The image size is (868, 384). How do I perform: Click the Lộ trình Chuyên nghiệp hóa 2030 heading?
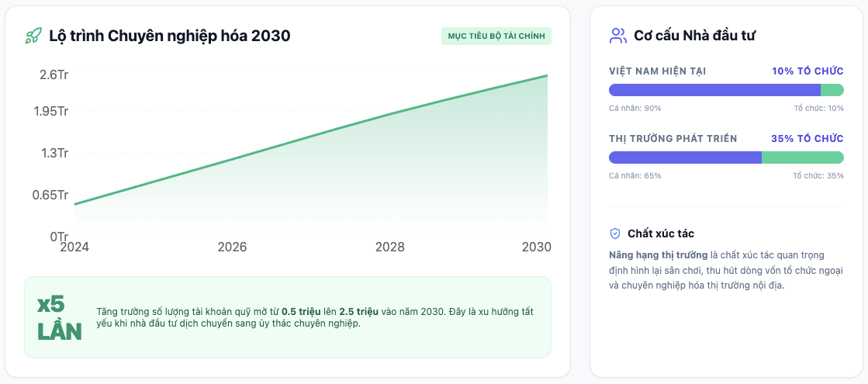(x=169, y=36)
